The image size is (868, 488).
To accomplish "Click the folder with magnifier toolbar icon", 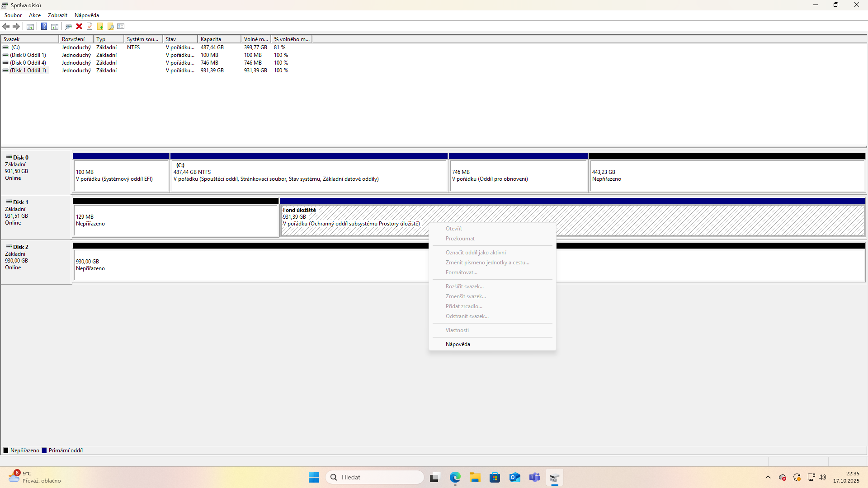I will (x=110, y=26).
